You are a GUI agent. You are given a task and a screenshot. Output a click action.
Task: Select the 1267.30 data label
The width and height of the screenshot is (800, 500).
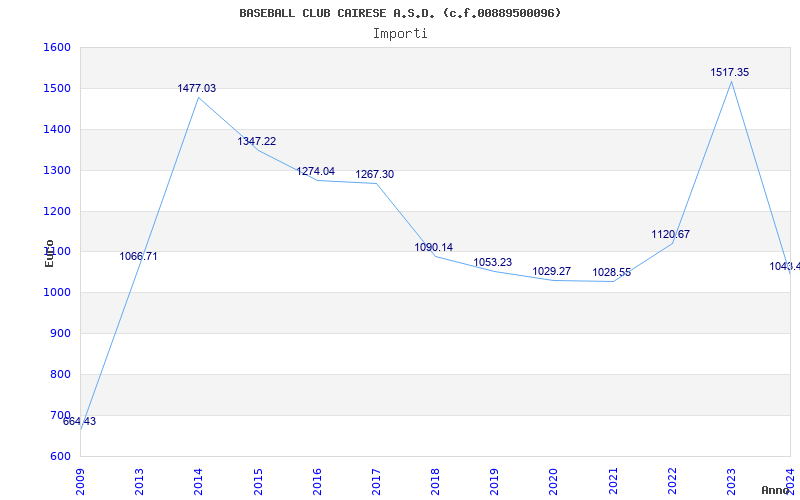374,174
